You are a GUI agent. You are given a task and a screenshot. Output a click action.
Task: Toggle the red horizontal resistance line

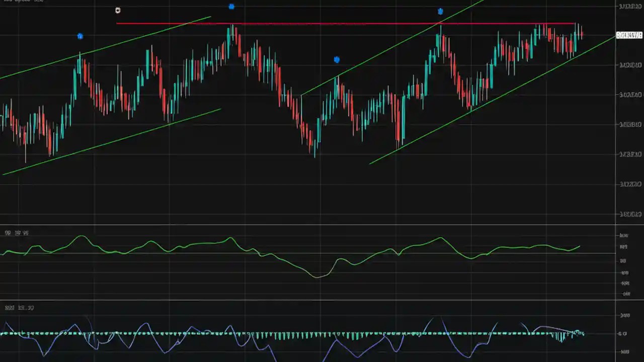click(x=347, y=23)
